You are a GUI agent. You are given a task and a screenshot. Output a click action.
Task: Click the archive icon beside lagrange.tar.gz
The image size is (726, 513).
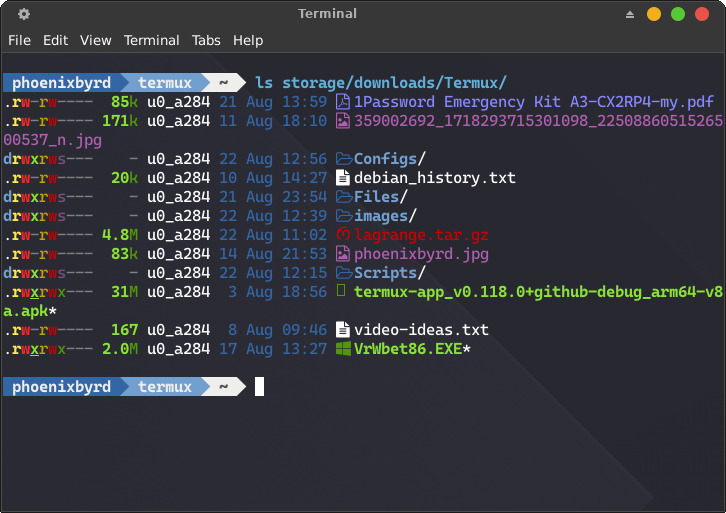point(343,235)
